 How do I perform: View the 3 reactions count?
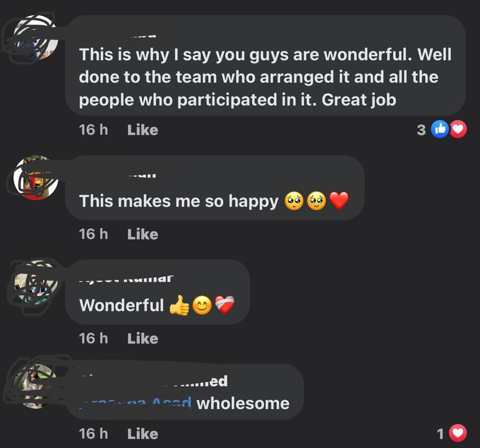click(421, 130)
